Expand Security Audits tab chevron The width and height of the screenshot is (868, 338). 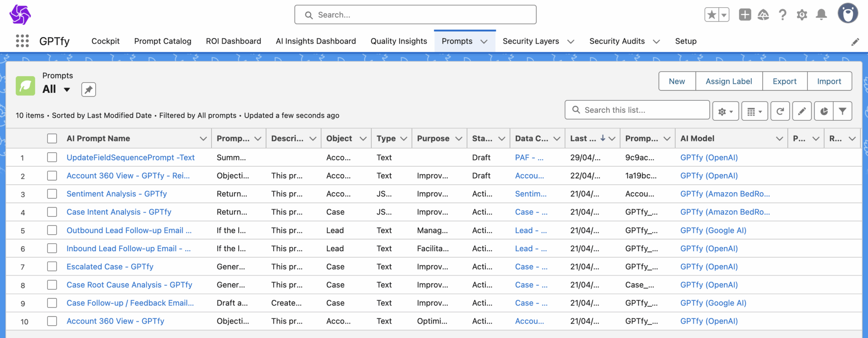[x=656, y=42]
